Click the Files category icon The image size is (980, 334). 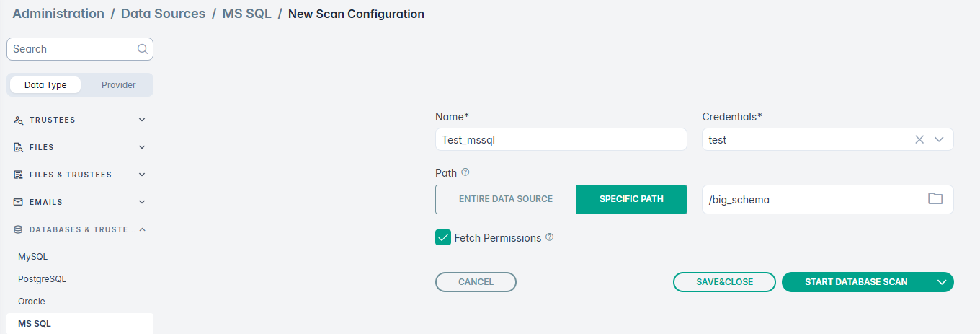pos(19,147)
